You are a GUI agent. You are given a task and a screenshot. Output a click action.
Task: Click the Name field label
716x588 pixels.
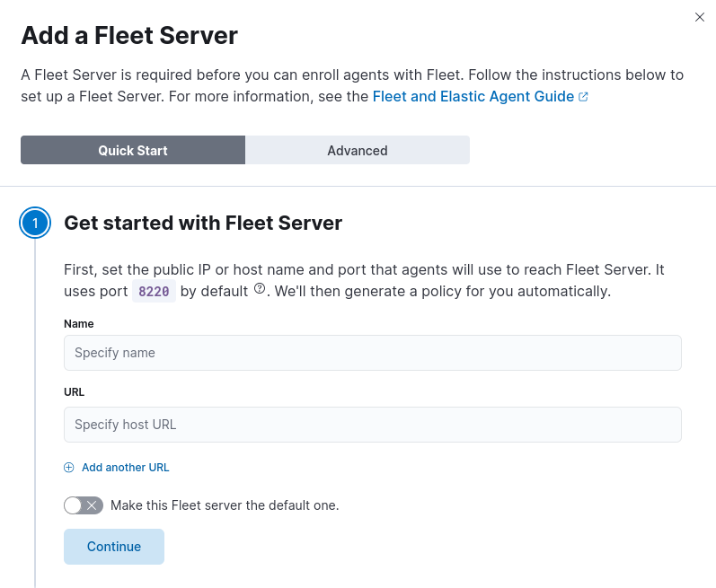click(x=79, y=324)
